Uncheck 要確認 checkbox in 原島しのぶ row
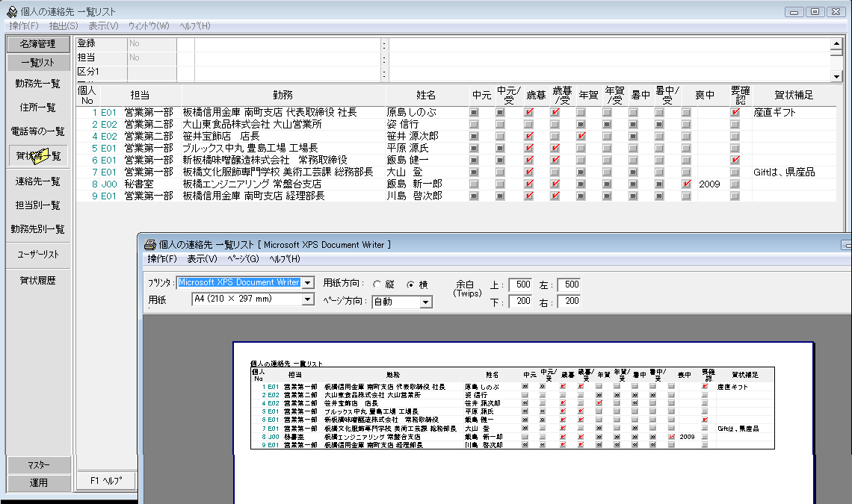Image resolution: width=852 pixels, height=504 pixels. 735,113
